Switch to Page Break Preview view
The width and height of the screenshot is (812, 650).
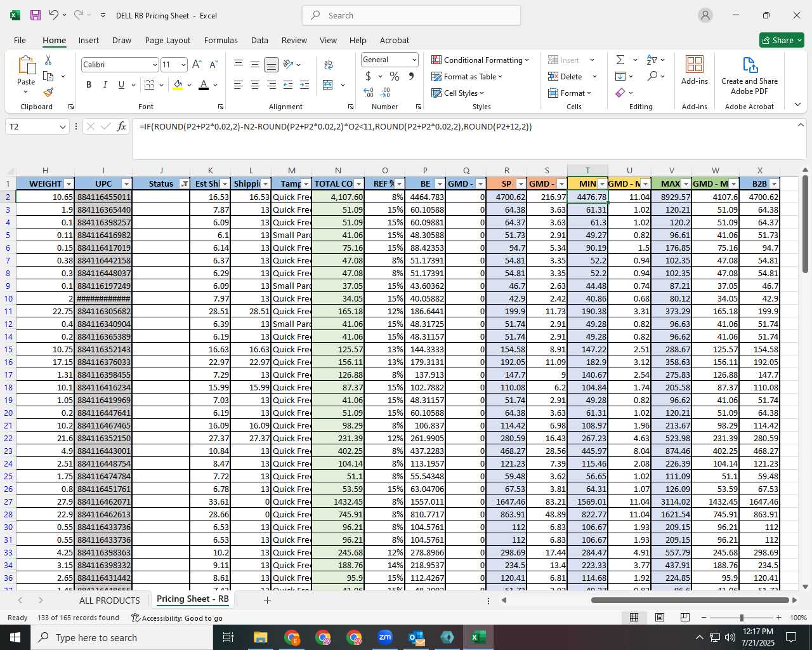coord(684,618)
